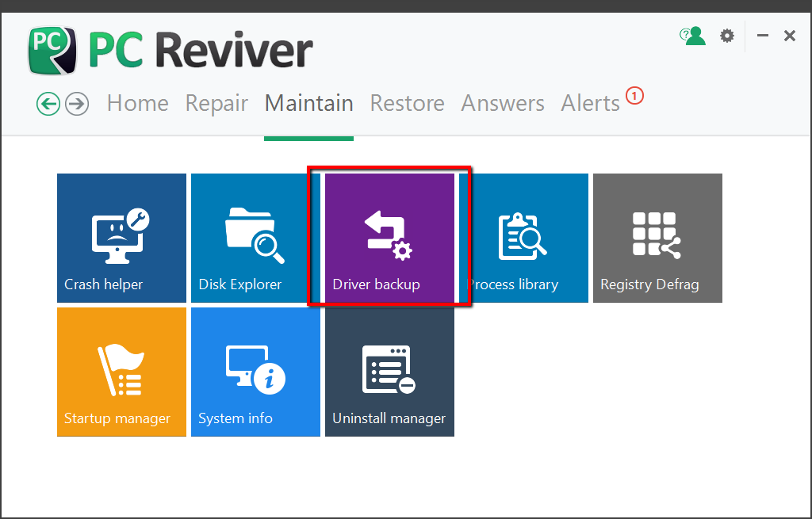Open the Uninstall manager tile
This screenshot has width=812, height=519.
coord(389,372)
